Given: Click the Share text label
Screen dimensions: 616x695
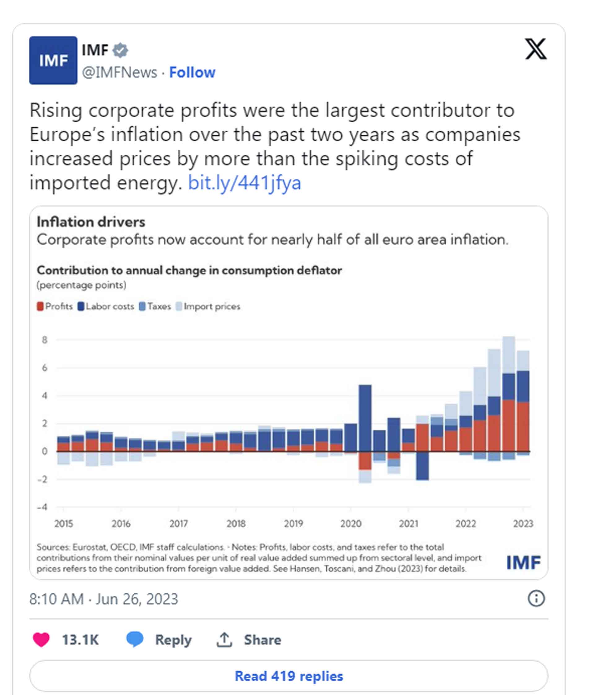Looking at the screenshot, I should tap(262, 640).
